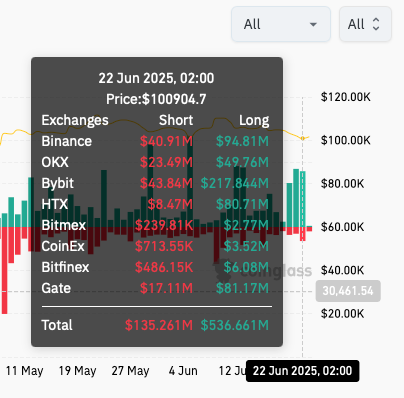Click total short value $135.261M
The width and height of the screenshot is (404, 398).
pos(159,325)
